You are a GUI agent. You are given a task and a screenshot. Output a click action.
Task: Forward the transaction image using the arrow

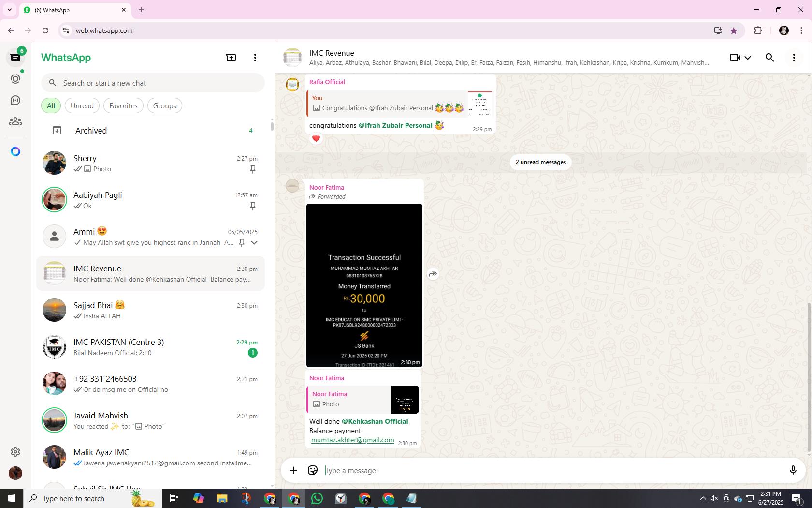click(x=433, y=274)
